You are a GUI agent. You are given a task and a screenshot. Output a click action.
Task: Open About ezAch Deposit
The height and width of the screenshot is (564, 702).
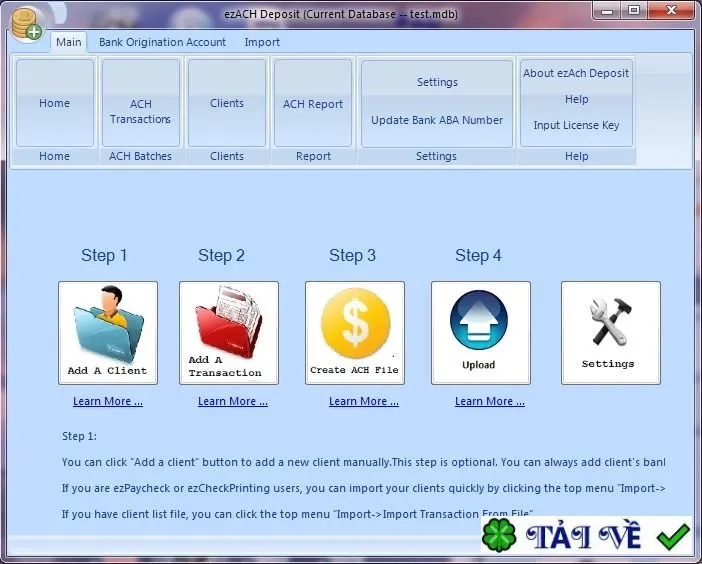pos(576,73)
